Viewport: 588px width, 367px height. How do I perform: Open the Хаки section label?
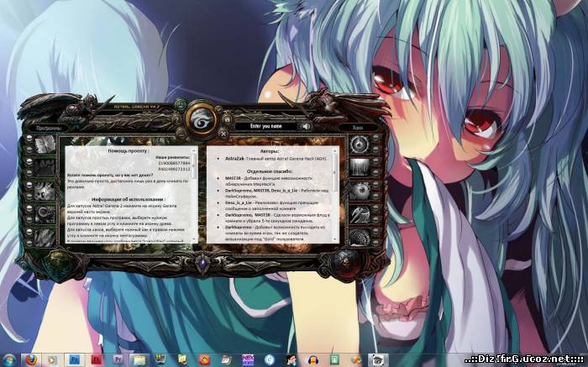click(x=357, y=128)
